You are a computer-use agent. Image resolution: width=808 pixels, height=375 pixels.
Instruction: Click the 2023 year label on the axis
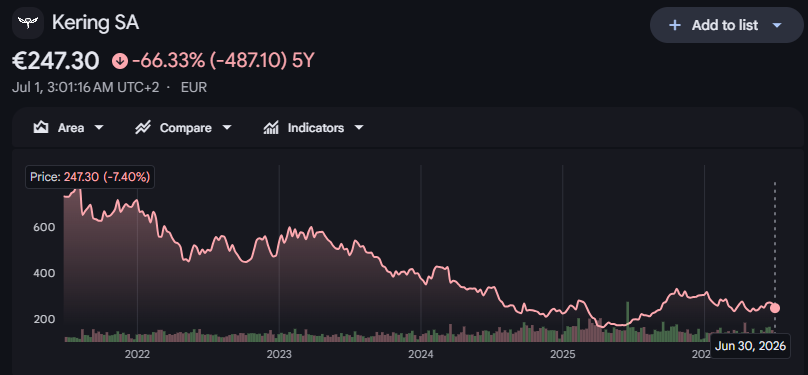point(279,354)
